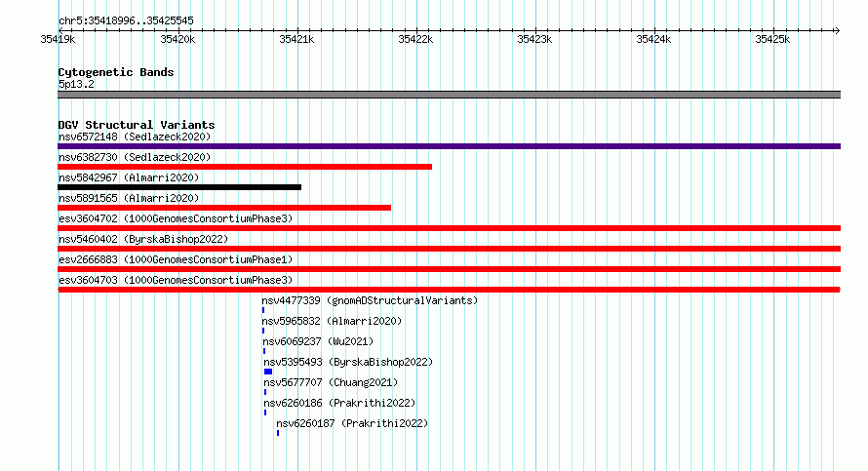Screen dimensions: 868x471
Task: Click the 35425k ruler tick label
Action: tap(772, 39)
